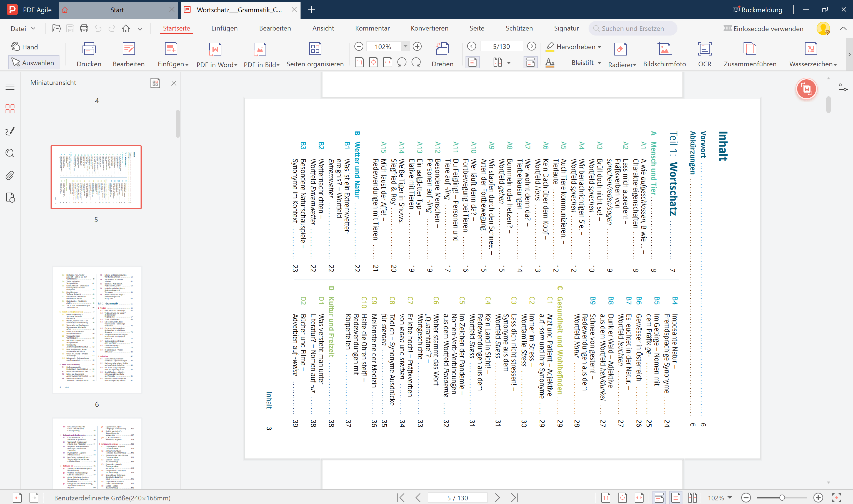Click the Save disk icon
The image size is (853, 504).
[x=70, y=29]
